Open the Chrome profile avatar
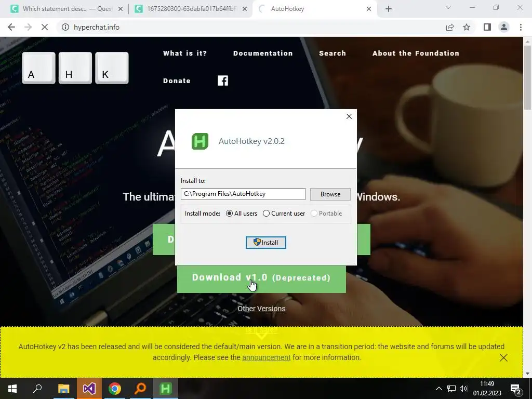This screenshot has height=399, width=532. coord(504,27)
